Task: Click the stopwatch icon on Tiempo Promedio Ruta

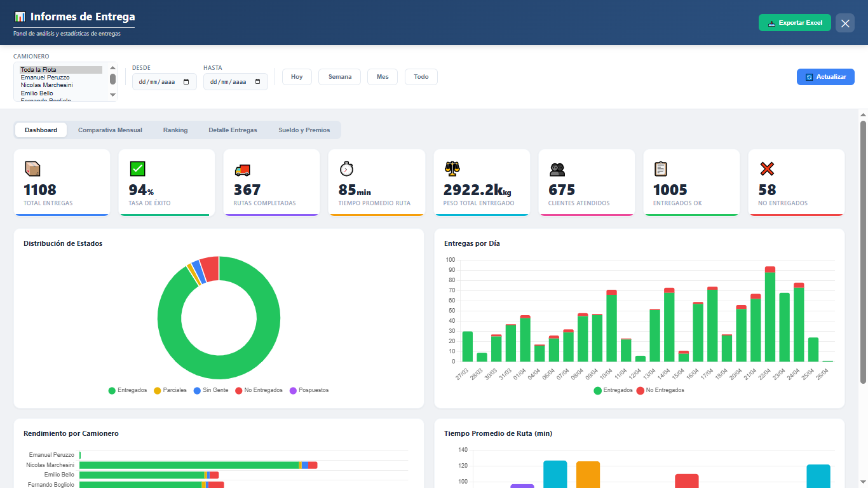Action: (346, 169)
